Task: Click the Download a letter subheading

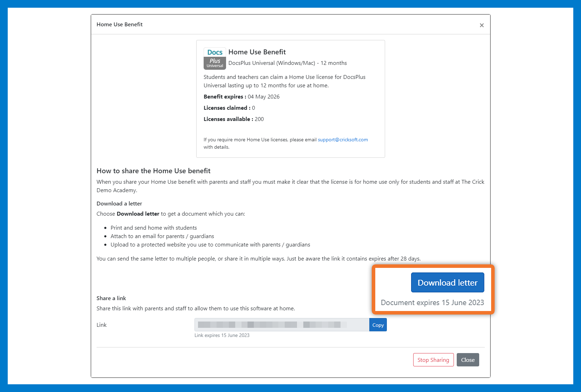Action: [119, 204]
